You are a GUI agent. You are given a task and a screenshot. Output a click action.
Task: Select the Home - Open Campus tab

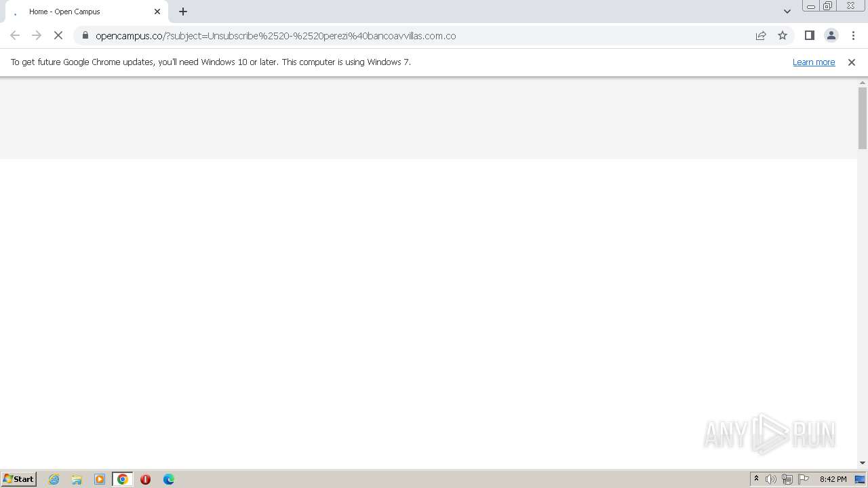pyautogui.click(x=86, y=12)
